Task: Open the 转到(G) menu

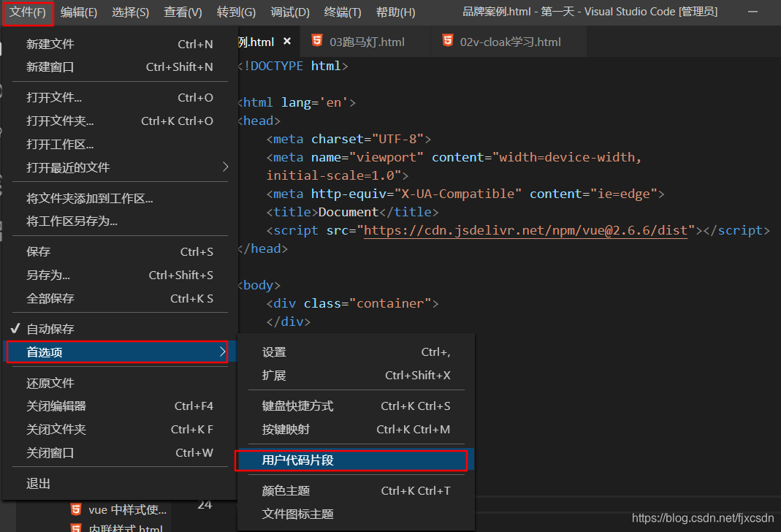Action: tap(236, 12)
